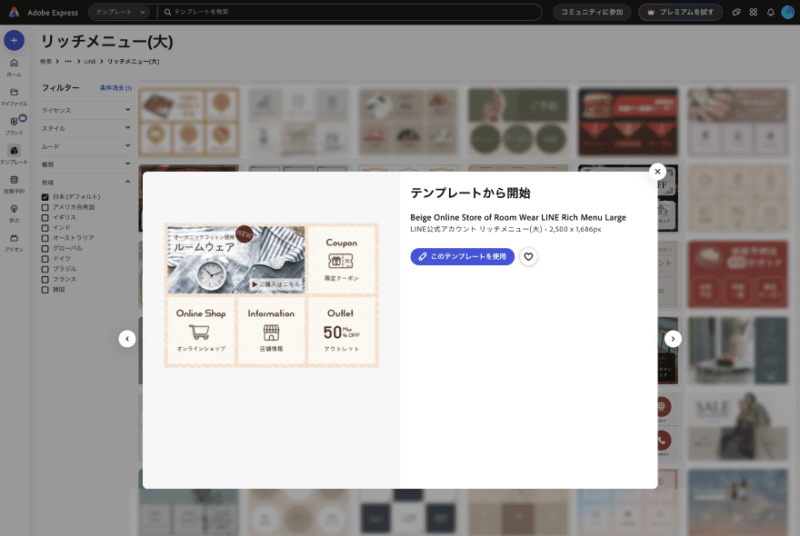Check the インド region checkbox
This screenshot has width=800, height=536.
coord(45,227)
